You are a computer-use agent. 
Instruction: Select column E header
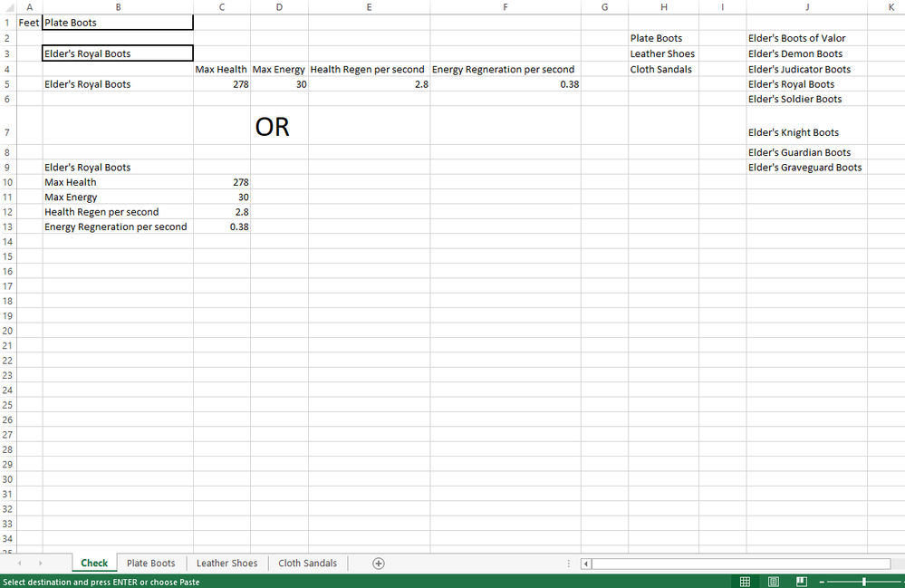370,7
